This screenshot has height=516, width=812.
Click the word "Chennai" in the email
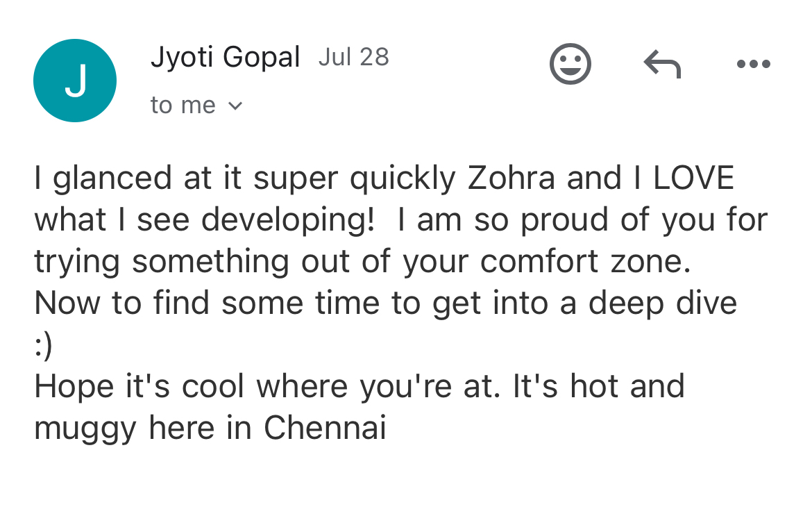point(325,428)
